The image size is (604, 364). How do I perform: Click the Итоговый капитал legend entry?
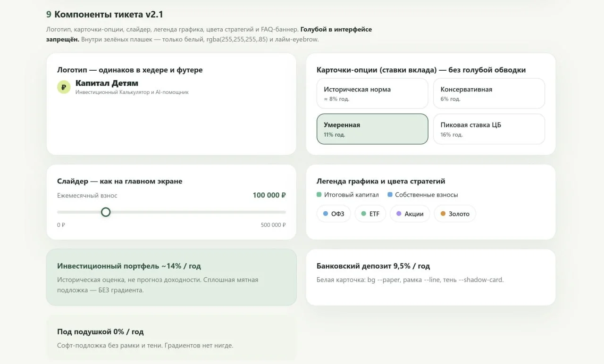pos(348,195)
